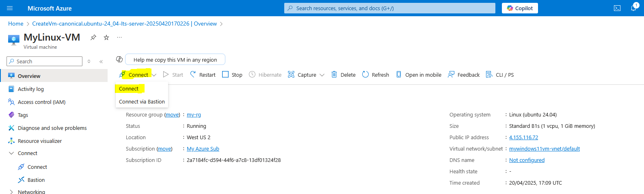Open the Connect toolbar dropdown arrow
The height and width of the screenshot is (194, 644).
(x=154, y=75)
